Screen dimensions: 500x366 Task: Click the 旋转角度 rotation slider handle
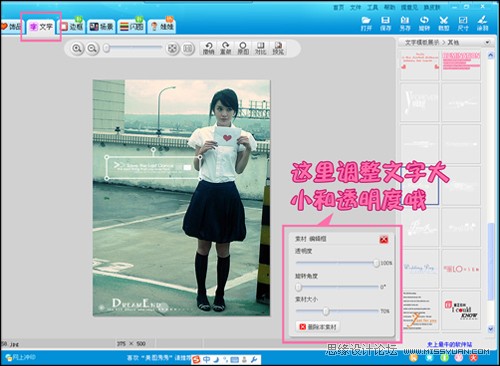[x=298, y=287]
